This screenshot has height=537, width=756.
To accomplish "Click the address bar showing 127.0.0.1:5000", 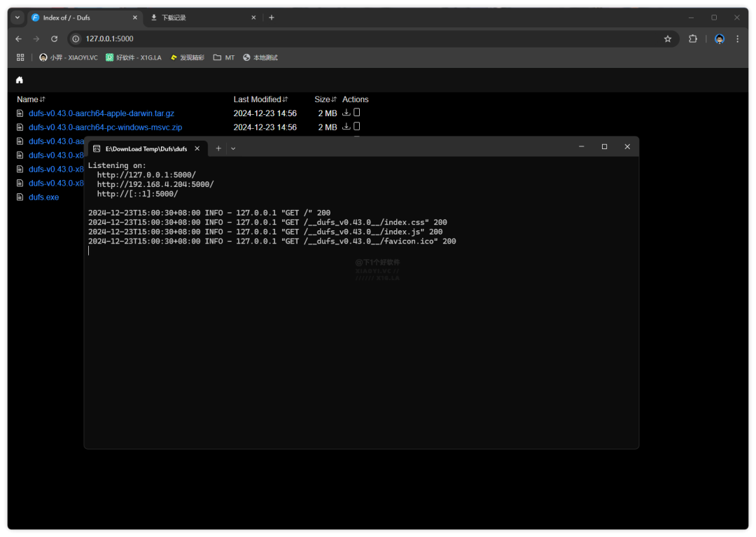I will (350, 39).
